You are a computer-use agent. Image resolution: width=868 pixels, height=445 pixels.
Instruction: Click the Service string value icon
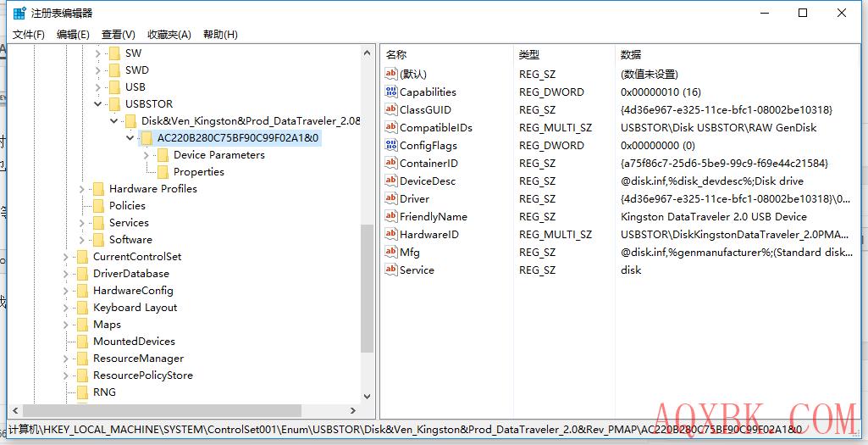391,270
